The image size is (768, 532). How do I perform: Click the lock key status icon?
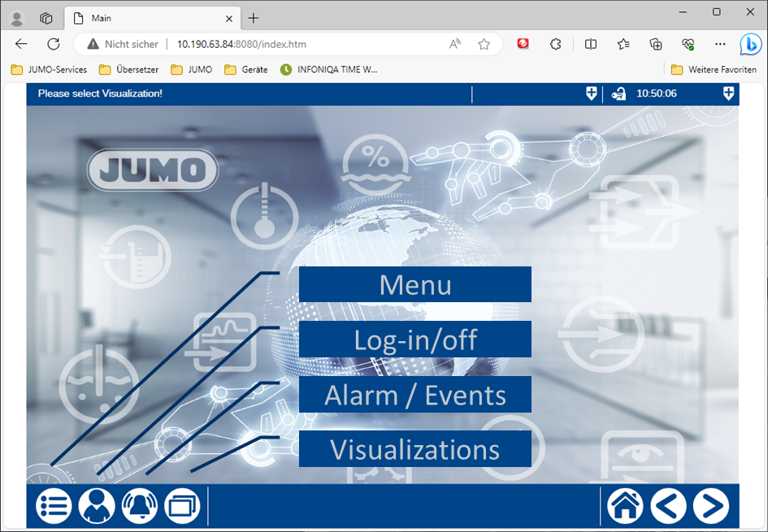coord(618,93)
